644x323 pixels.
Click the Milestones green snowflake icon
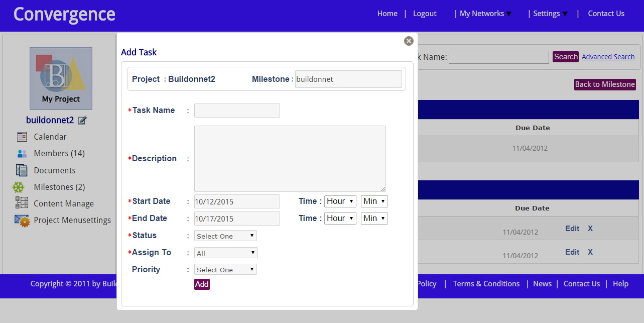coord(19,187)
